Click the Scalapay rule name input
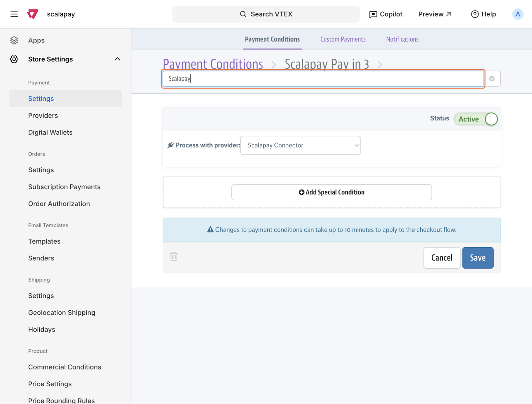Screen dimensions: 532x404 [x=323, y=79]
